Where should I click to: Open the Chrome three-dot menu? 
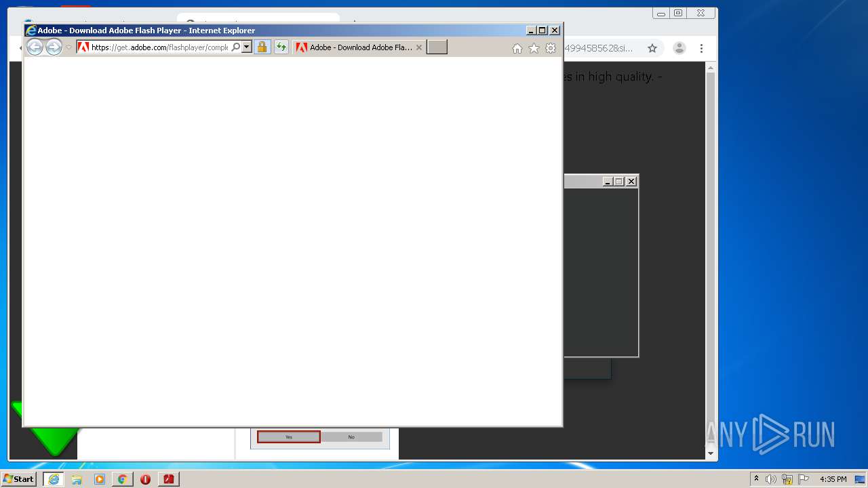click(701, 48)
